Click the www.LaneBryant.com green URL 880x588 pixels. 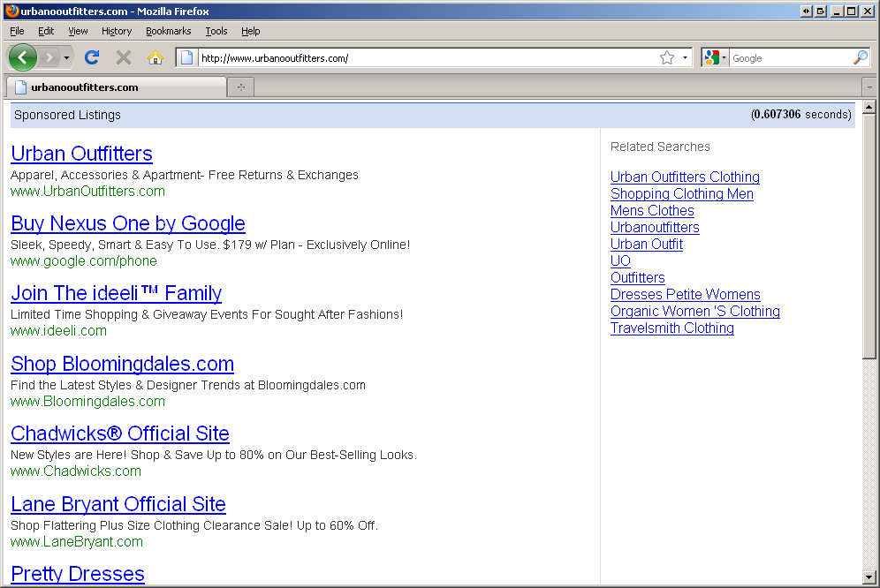click(x=77, y=541)
